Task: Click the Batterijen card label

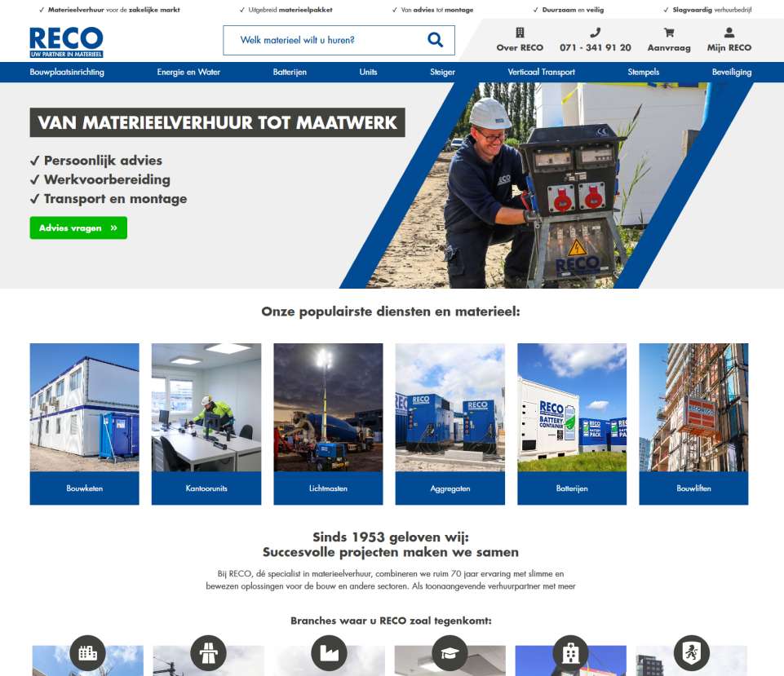Action: point(572,488)
